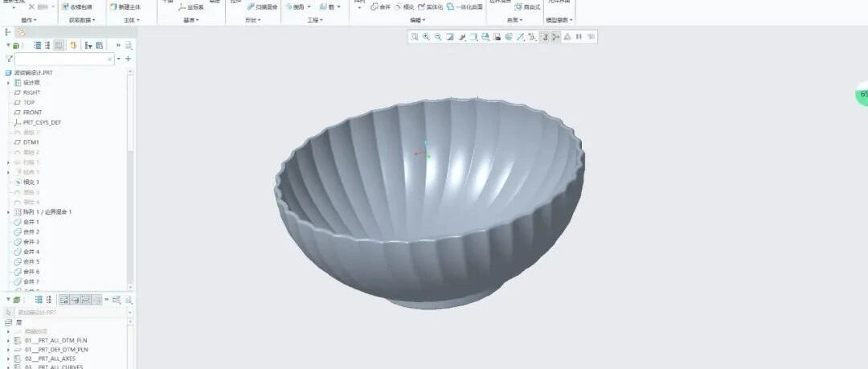Click the tree toolbar overflow chevrons
Image resolution: width=868 pixels, height=369 pixels.
click(118, 46)
